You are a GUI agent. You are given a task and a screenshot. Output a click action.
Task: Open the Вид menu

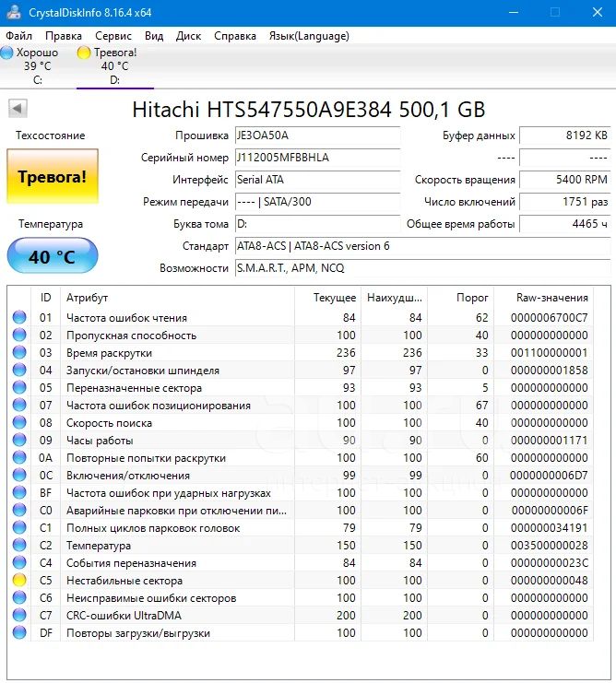154,36
